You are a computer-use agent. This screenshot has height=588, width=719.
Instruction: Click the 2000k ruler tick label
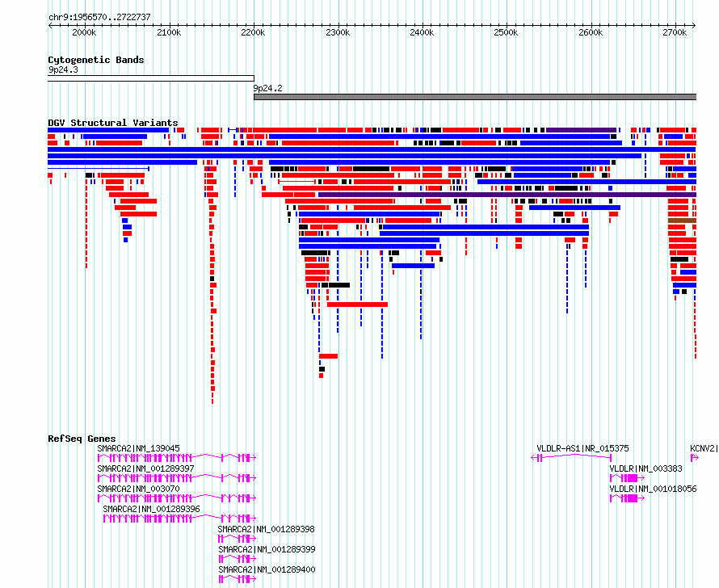pos(84,32)
